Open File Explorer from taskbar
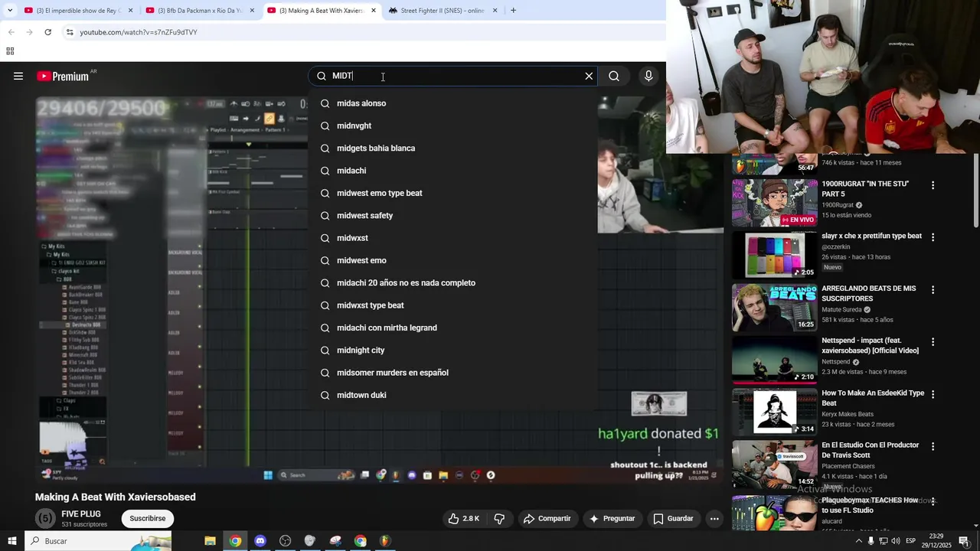This screenshot has height=551, width=980. 210,541
